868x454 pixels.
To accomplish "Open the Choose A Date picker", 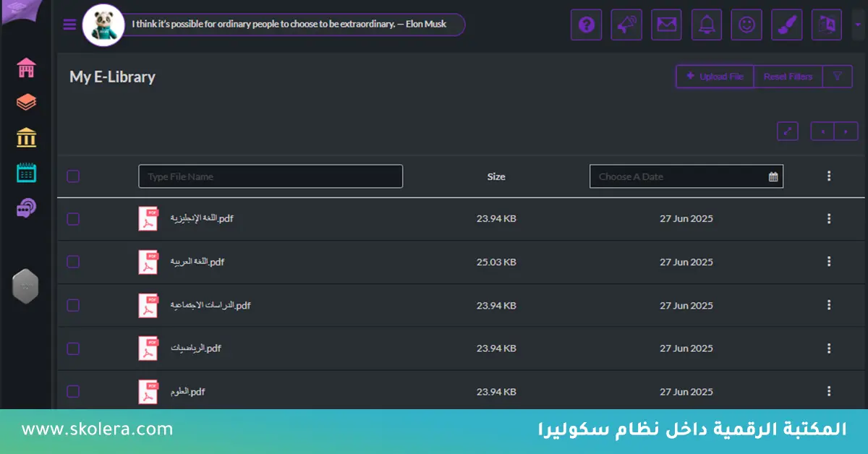I will 686,176.
